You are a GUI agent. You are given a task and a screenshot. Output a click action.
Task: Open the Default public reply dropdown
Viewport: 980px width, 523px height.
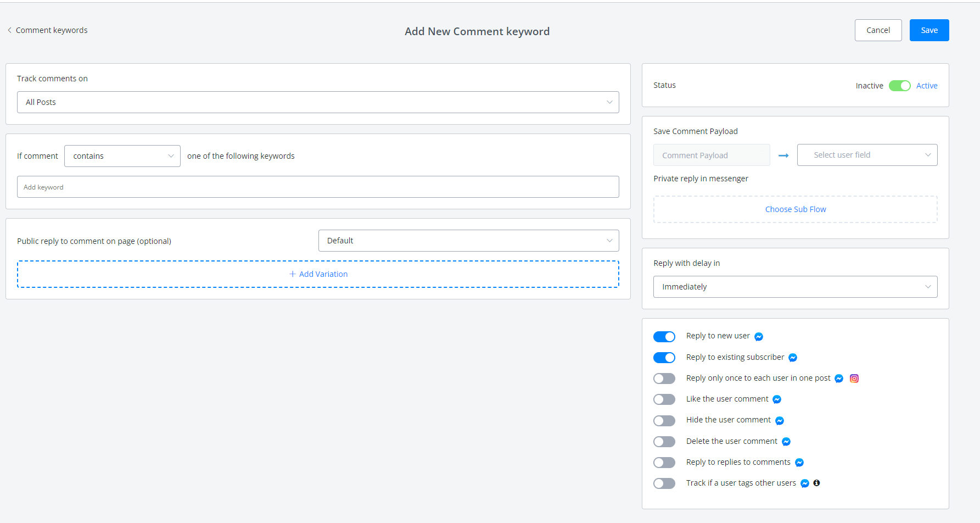click(469, 241)
